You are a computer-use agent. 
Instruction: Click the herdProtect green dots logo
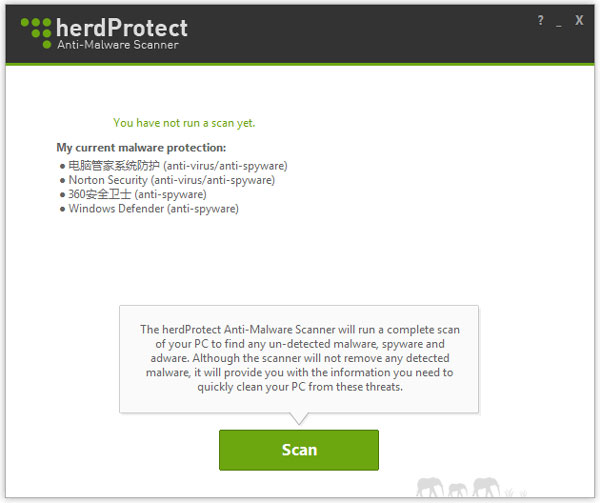[36, 33]
